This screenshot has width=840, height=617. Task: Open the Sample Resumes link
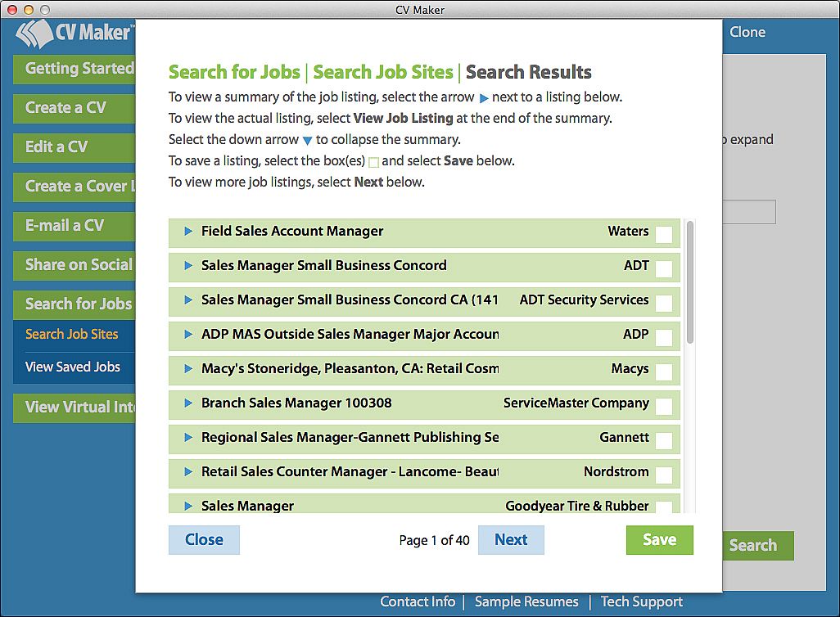526,602
